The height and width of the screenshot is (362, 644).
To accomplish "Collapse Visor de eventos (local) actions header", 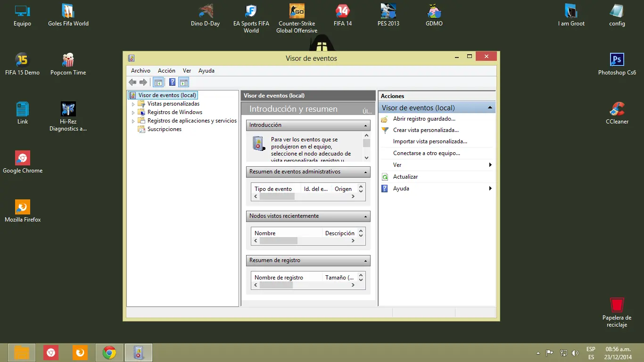I will click(x=490, y=107).
